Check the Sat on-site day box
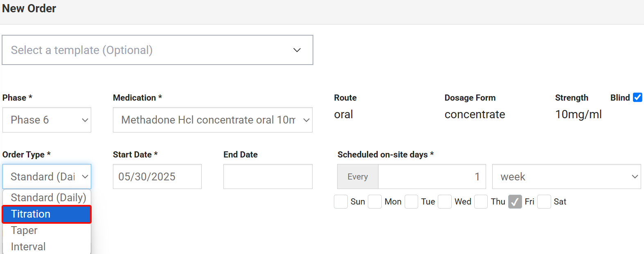 tap(544, 202)
